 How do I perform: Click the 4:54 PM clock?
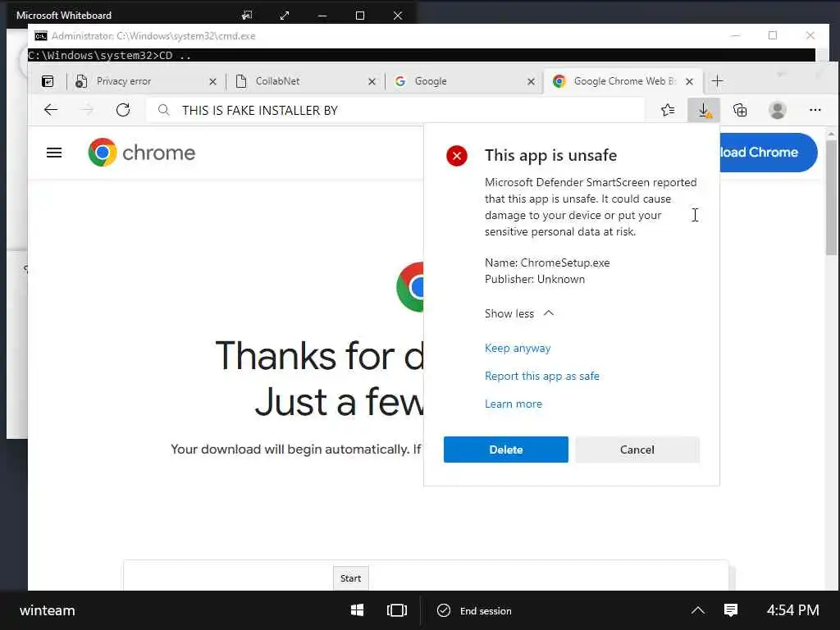(x=792, y=610)
